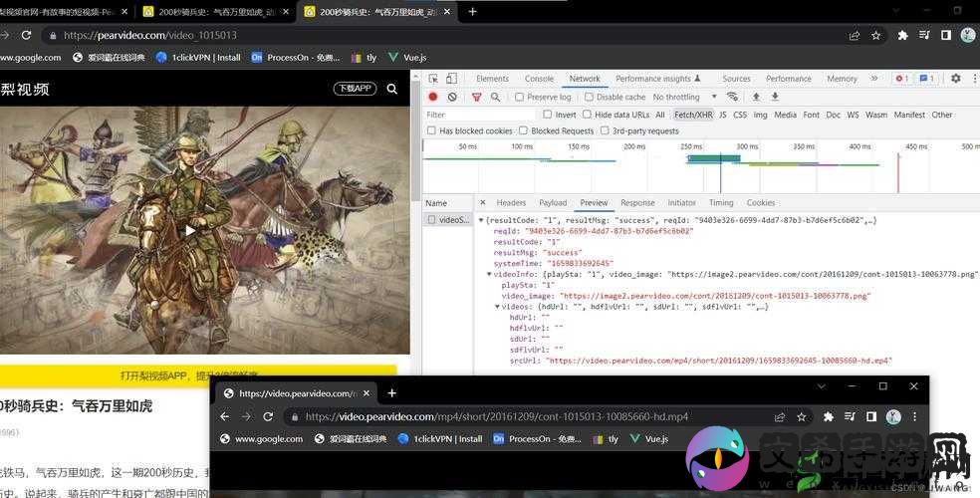This screenshot has height=498, width=980.
Task: Enable Preserve log checkbox
Action: click(519, 97)
